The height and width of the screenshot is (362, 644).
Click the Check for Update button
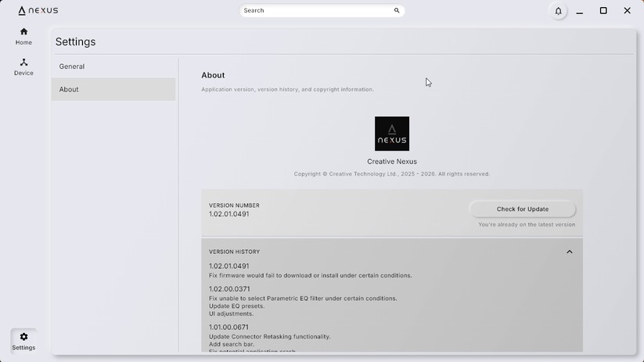[x=523, y=209]
